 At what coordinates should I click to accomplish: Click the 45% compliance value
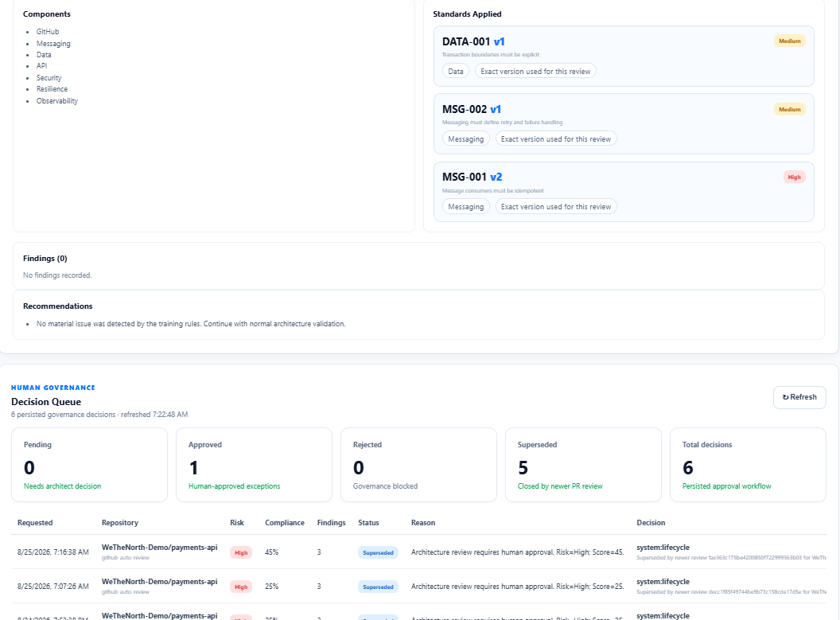tap(271, 552)
